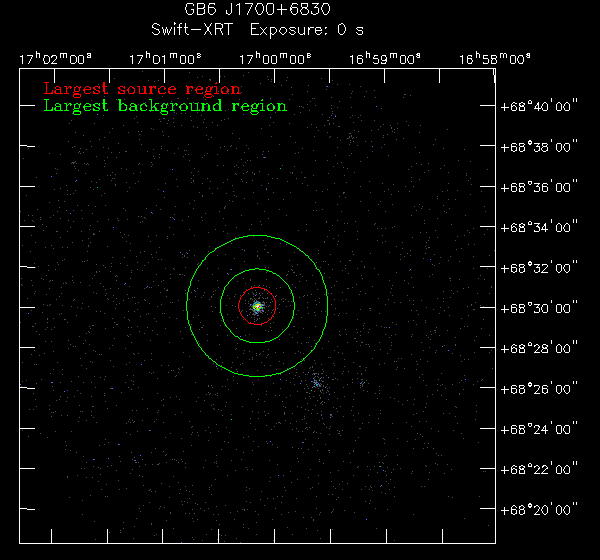This screenshot has width=600, height=560.
Task: Click RA axis label 17h02m00s
Action: click(x=55, y=59)
